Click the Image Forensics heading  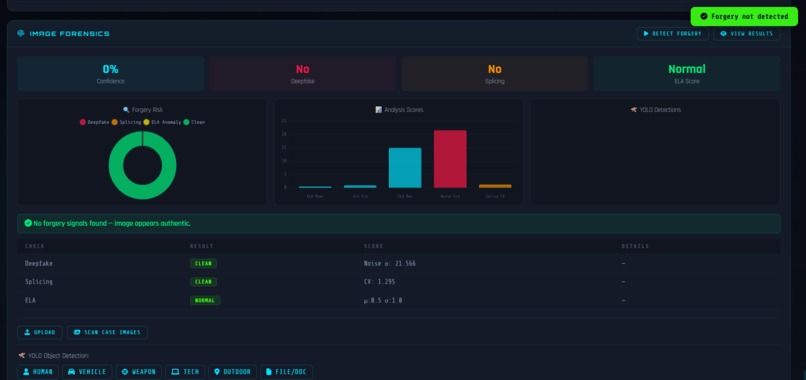tap(69, 33)
